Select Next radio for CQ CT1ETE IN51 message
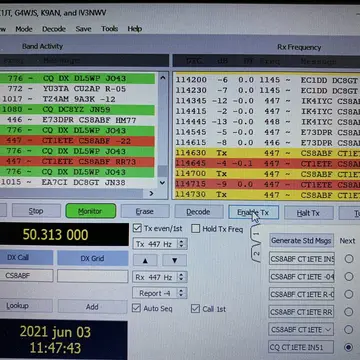Screen dimensions: 360x360 [x=349, y=347]
